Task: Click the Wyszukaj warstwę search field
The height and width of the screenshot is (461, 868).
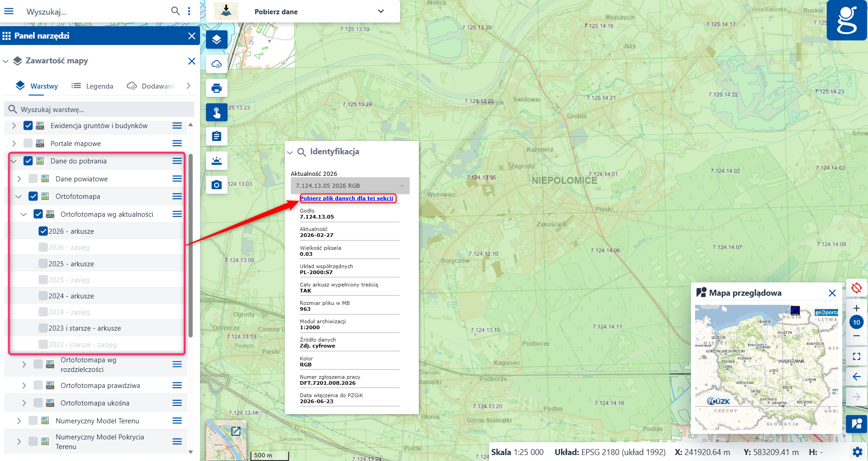Action: pos(99,109)
